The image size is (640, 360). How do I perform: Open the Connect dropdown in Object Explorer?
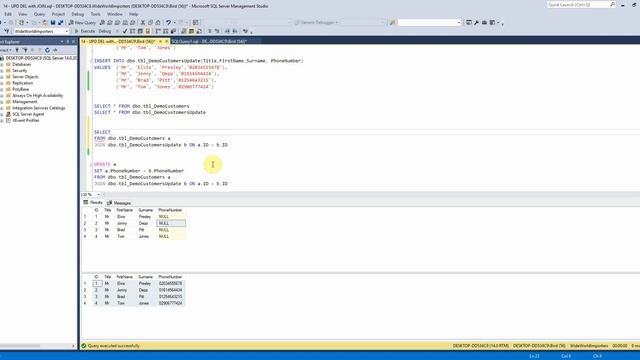point(6,50)
